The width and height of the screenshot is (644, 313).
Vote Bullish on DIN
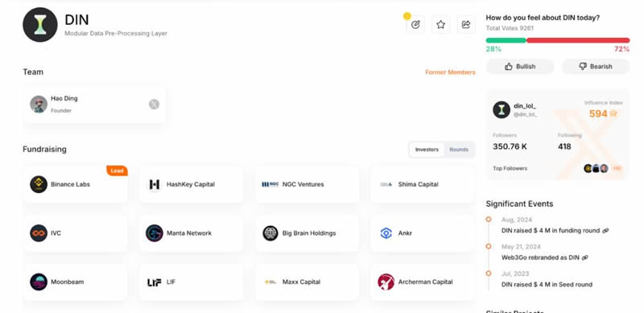pyautogui.click(x=520, y=67)
